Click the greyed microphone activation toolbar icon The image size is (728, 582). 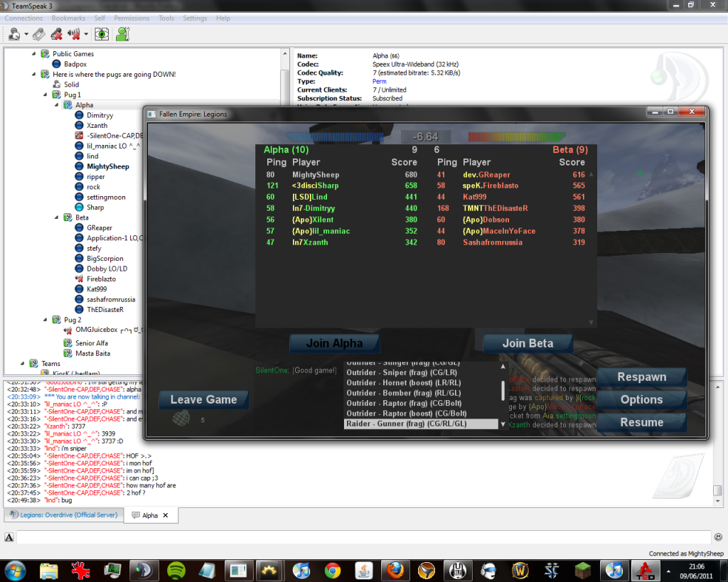pyautogui.click(x=39, y=34)
